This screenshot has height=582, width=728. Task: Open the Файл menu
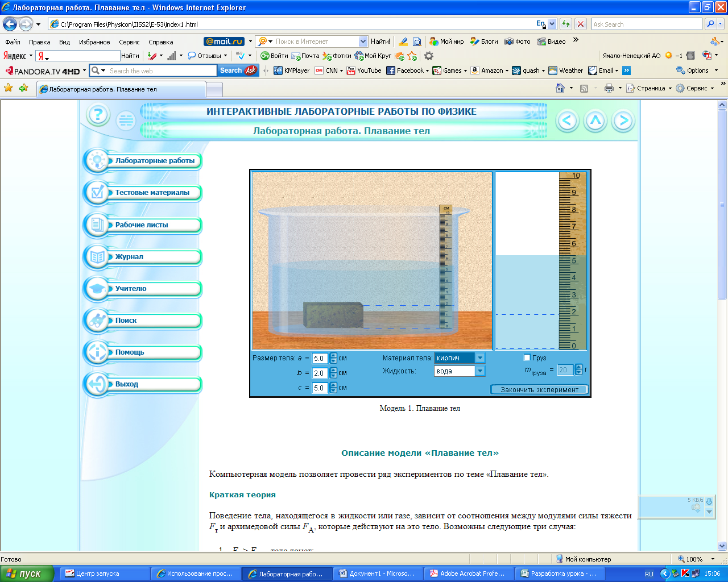click(13, 42)
